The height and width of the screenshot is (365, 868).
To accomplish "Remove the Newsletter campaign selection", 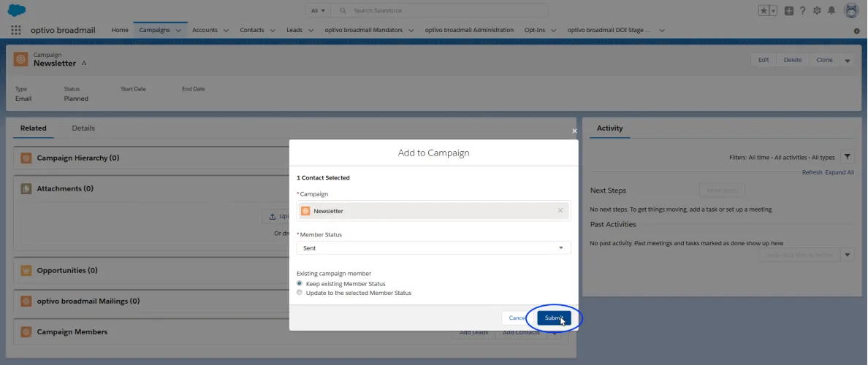I will point(560,211).
